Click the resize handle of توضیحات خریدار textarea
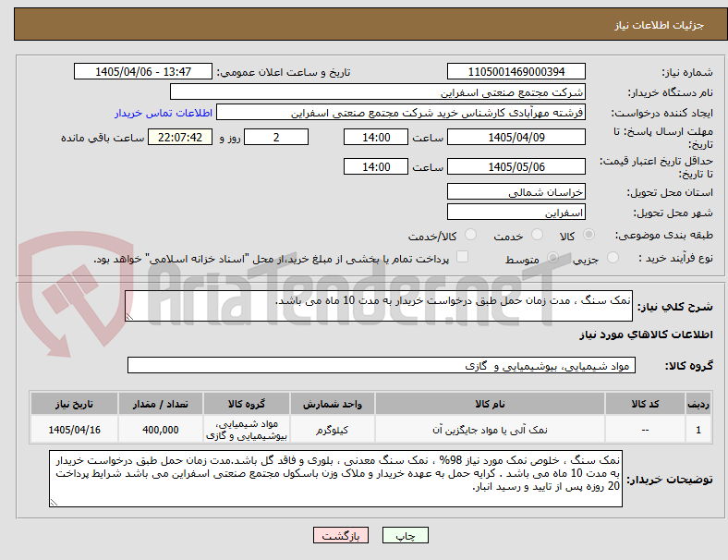 coord(54,503)
